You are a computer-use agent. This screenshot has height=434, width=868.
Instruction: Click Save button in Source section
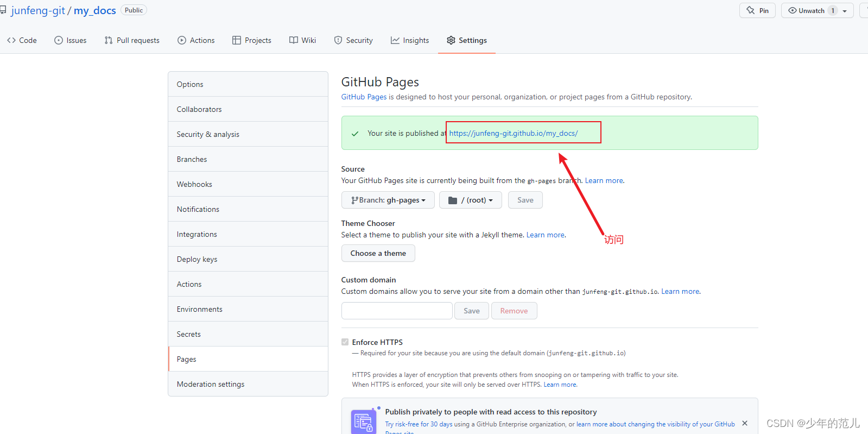(525, 200)
